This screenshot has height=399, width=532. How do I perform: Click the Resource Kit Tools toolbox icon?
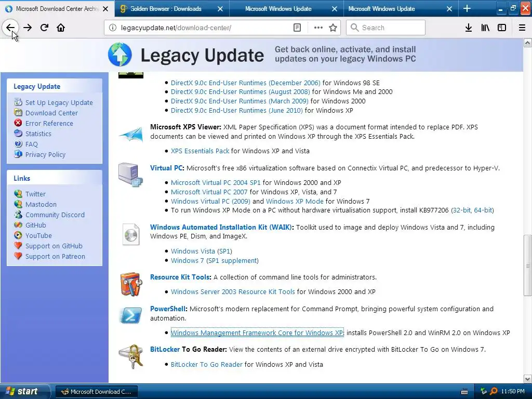[x=131, y=284]
